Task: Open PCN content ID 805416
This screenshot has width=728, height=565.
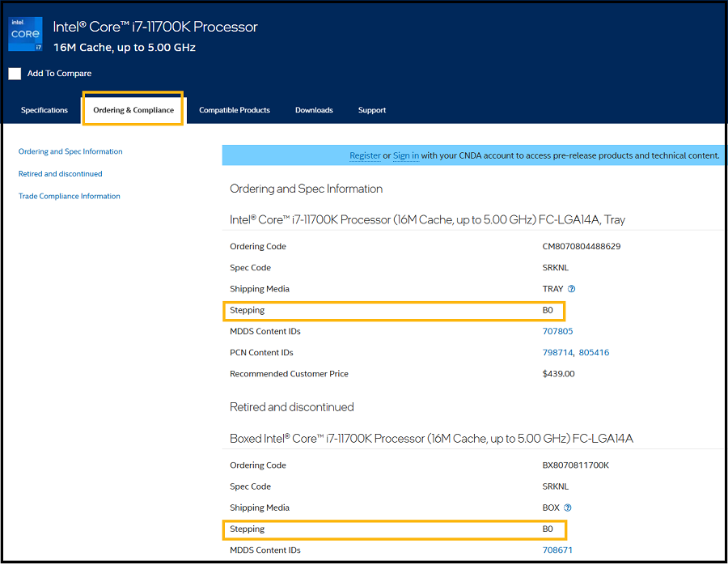Action: 594,353
